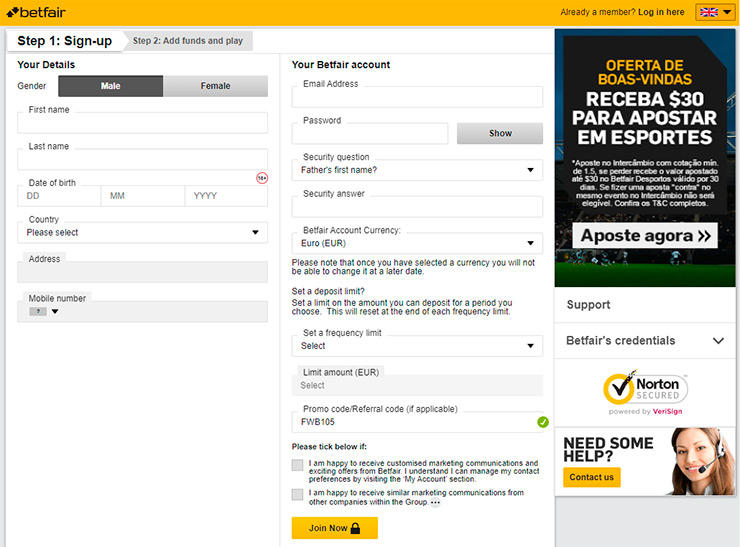This screenshot has width=740, height=547.
Task: Select Male gender
Action: (110, 86)
